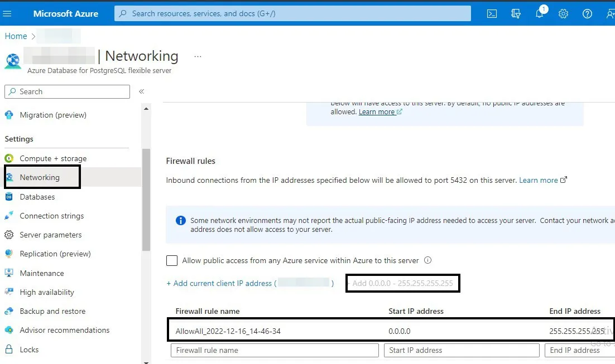Focus the top resource search bar
This screenshot has width=615, height=364.
tap(292, 14)
